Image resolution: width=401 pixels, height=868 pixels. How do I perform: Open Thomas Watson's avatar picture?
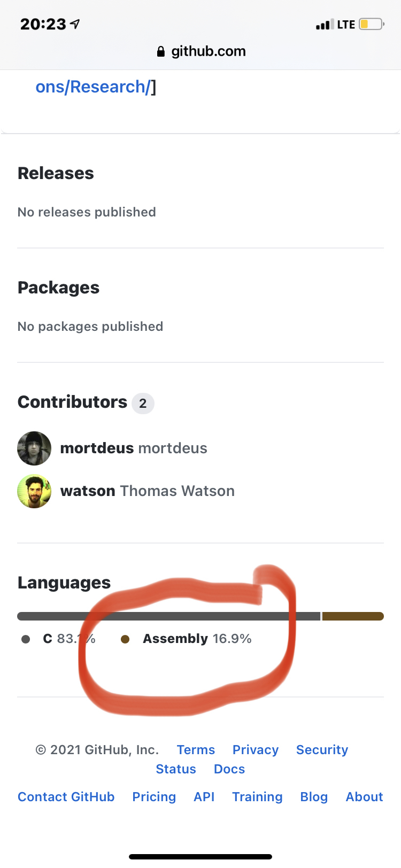34,491
